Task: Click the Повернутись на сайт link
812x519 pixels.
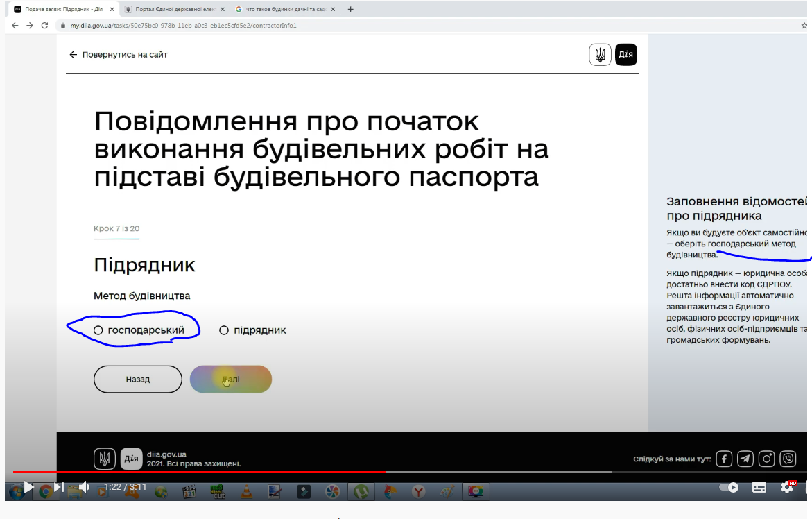Action: click(x=119, y=54)
